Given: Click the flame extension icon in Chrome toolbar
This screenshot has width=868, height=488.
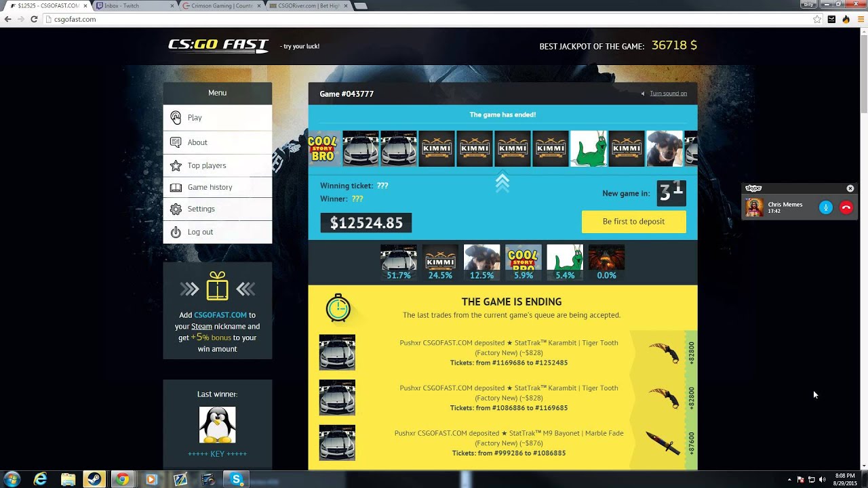Looking at the screenshot, I should [x=846, y=19].
